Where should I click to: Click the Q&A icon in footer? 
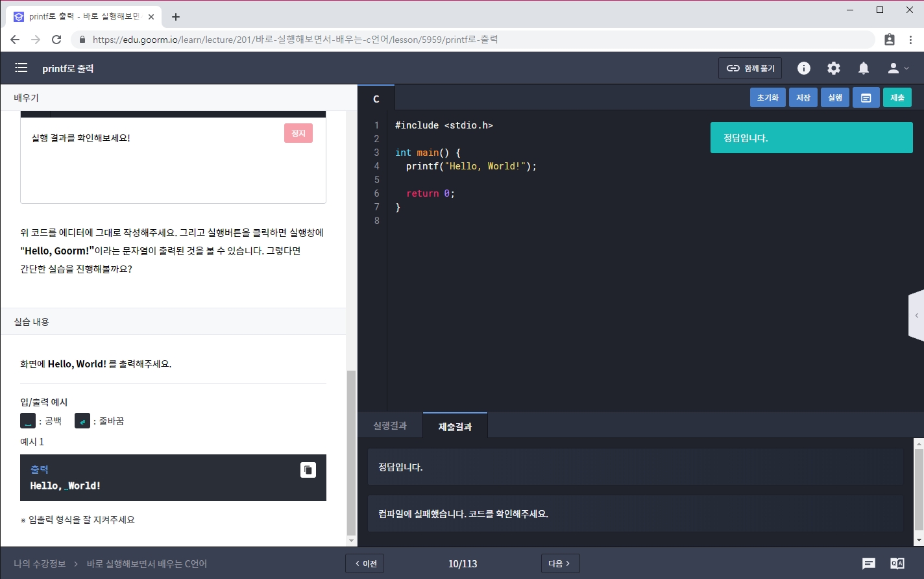(x=897, y=563)
